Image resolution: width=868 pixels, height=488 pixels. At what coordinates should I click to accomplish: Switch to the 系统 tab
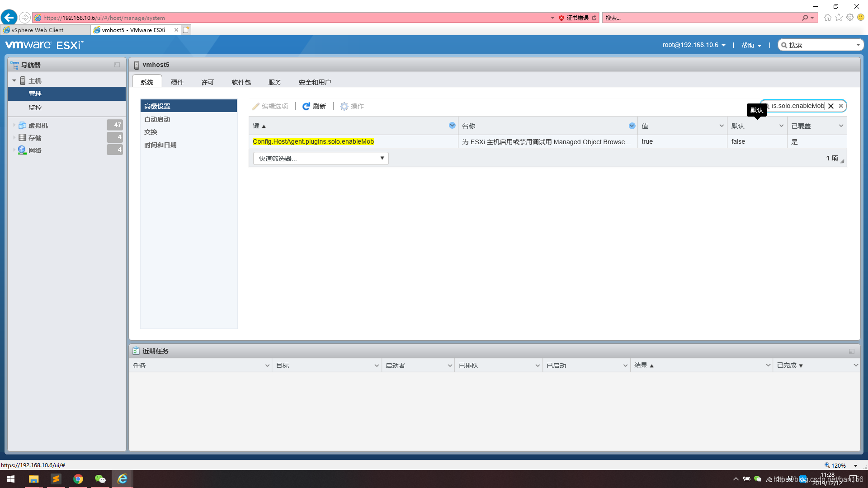point(147,82)
